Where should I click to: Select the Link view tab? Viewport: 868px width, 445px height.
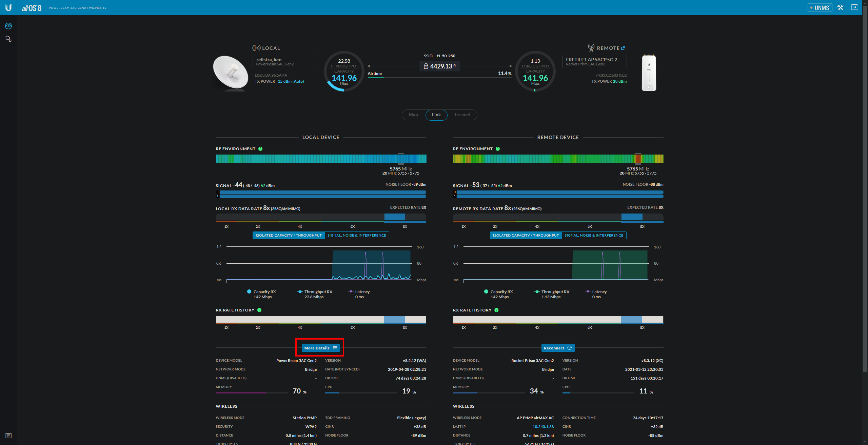tap(436, 115)
